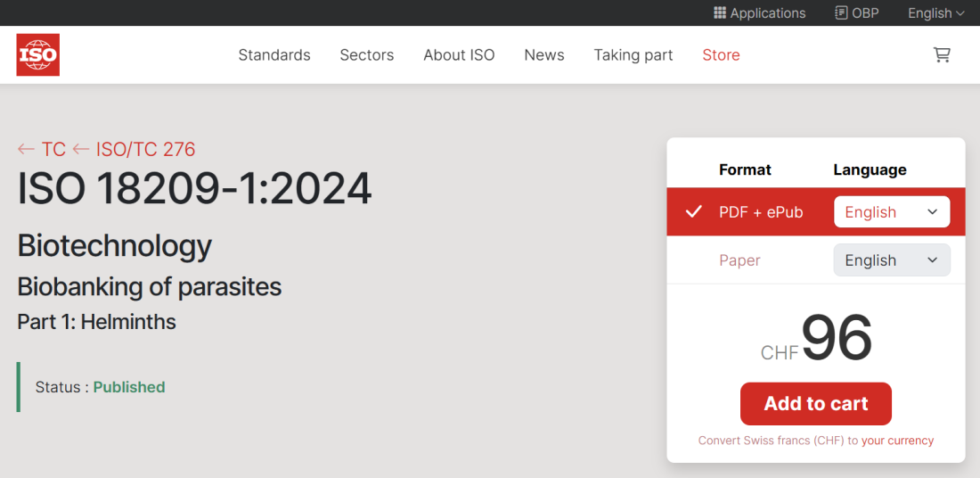Click the ISO logo home icon

pyautogui.click(x=38, y=55)
